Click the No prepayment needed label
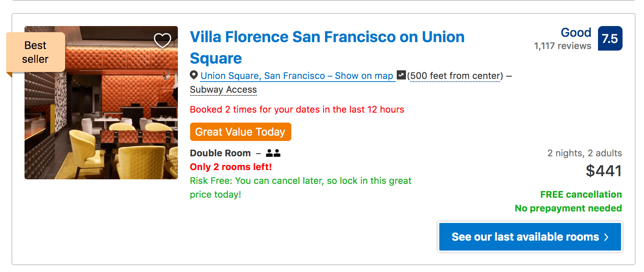The image size is (644, 272). [568, 208]
